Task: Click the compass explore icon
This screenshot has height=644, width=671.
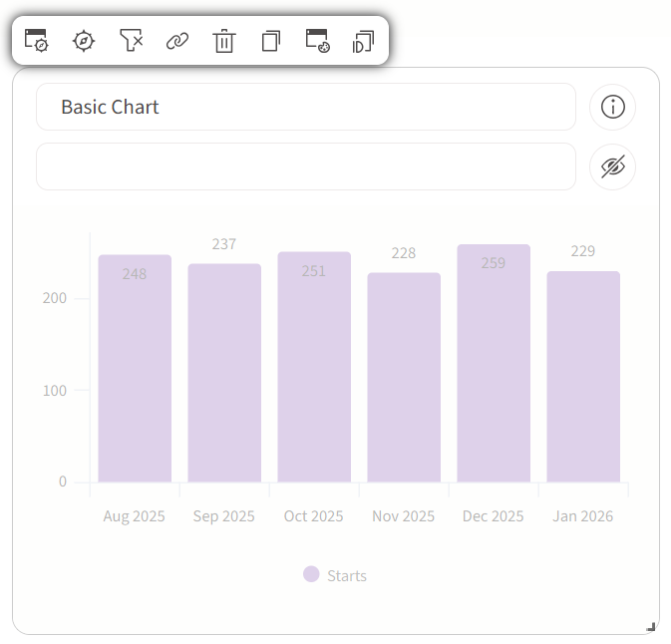Action: click(x=84, y=41)
